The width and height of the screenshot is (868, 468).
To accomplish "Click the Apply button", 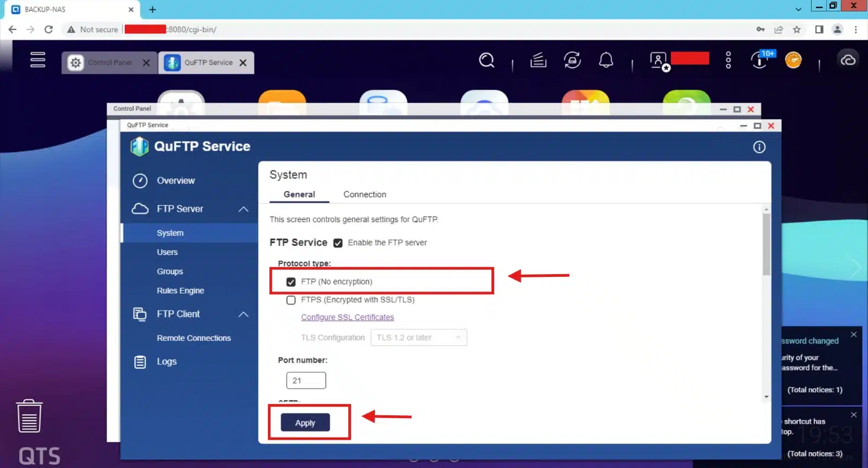I will point(305,423).
